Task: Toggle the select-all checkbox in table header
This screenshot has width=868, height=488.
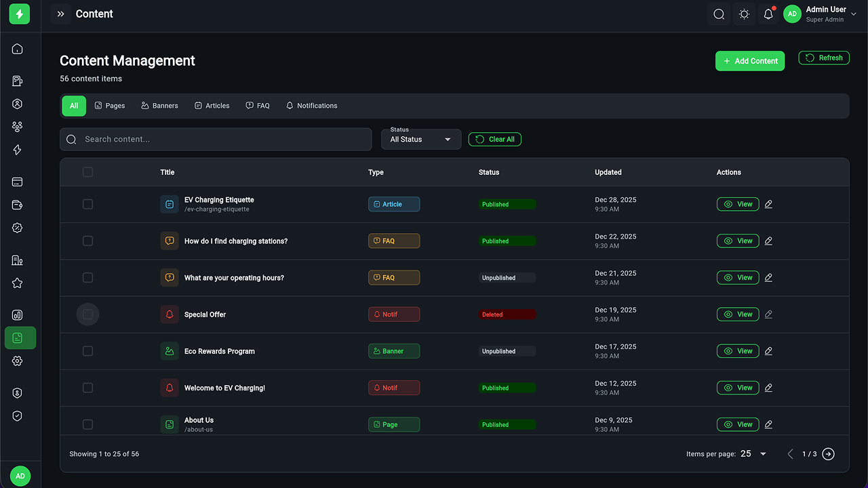Action: [87, 172]
